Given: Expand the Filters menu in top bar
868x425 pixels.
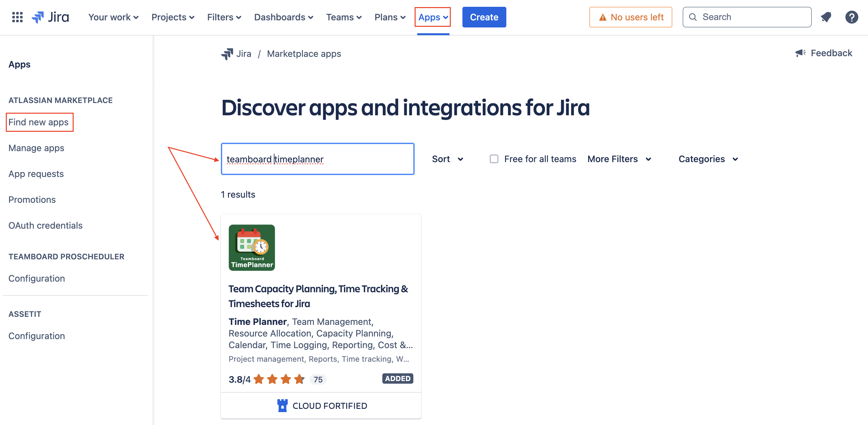Looking at the screenshot, I should 224,17.
